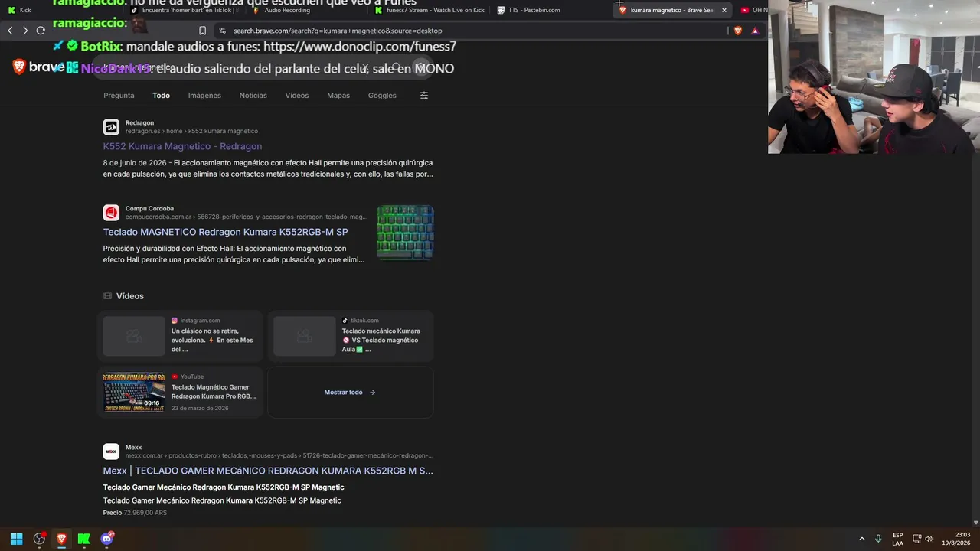The image size is (980, 551).
Task: Select the Goggles search category
Action: (x=382, y=96)
